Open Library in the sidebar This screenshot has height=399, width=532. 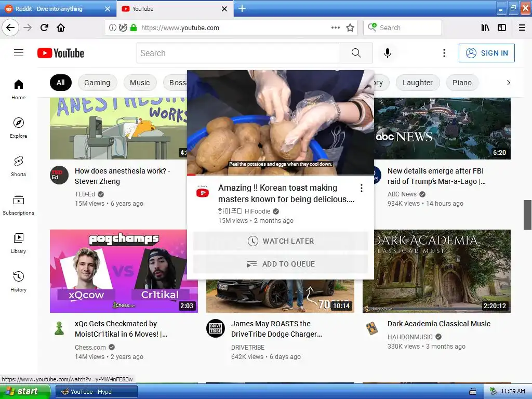[19, 243]
